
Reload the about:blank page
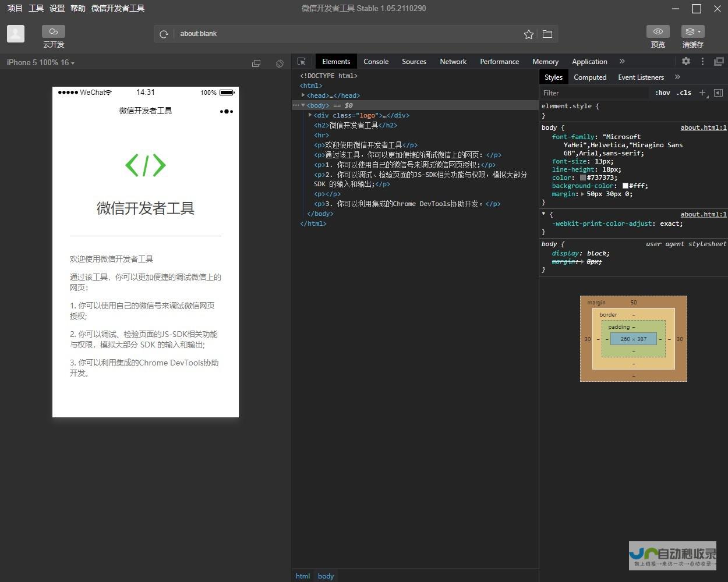[x=164, y=34]
